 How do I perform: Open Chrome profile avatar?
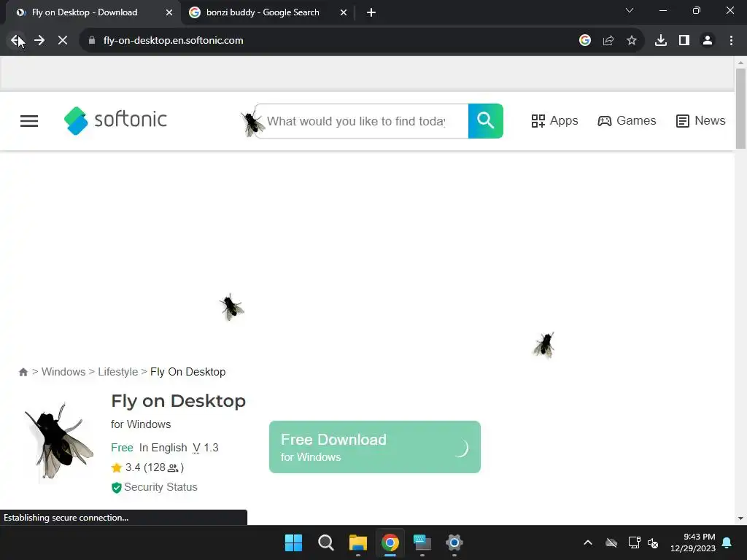[708, 41]
